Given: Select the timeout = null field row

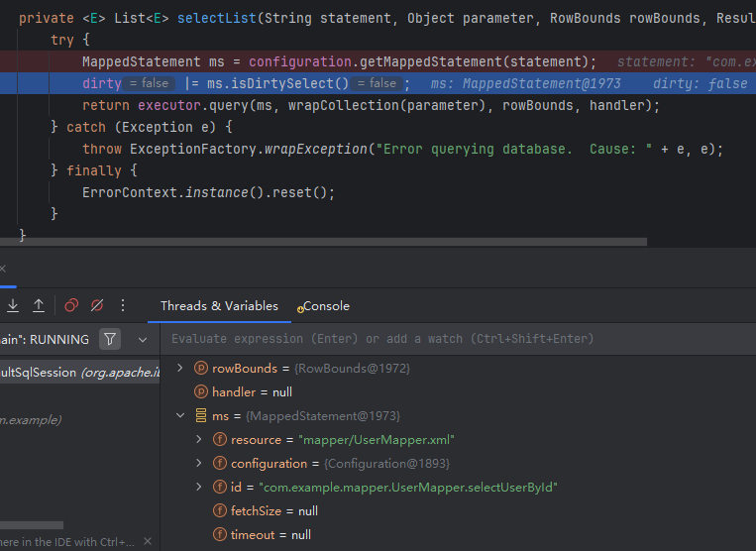Looking at the screenshot, I should click(458, 534).
